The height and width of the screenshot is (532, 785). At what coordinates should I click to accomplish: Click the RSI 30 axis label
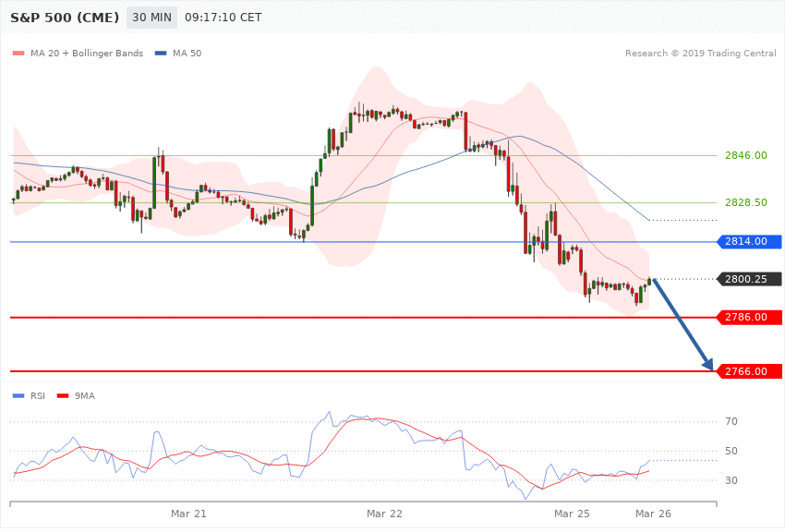point(731,480)
